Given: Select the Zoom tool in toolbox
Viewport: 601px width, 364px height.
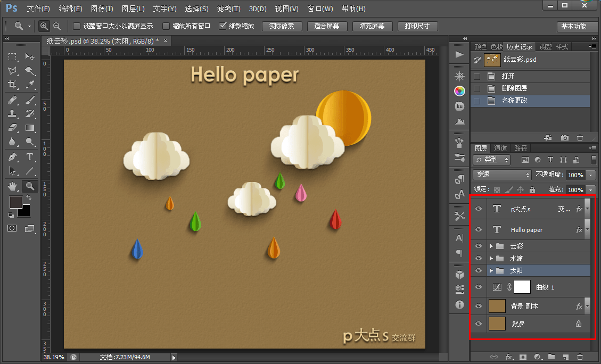Looking at the screenshot, I should click(x=29, y=186).
